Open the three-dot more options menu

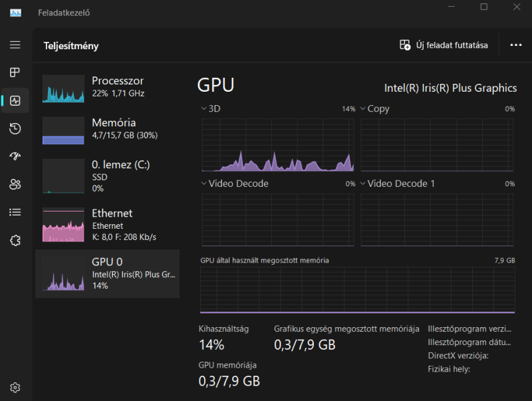516,45
